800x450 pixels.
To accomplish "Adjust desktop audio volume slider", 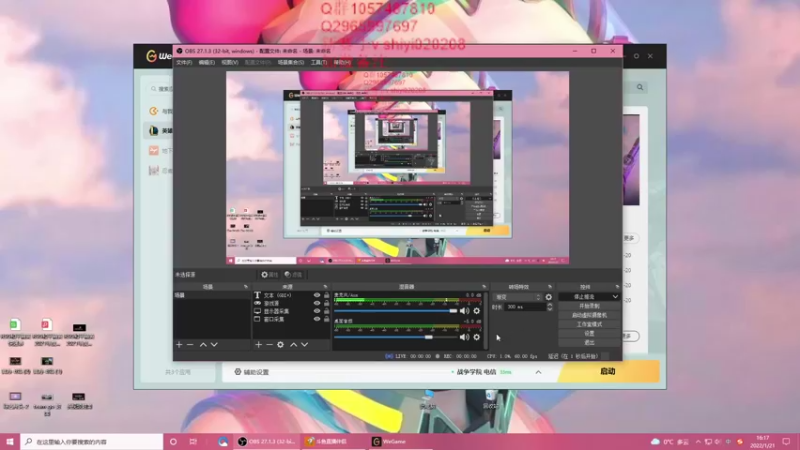I will click(x=396, y=337).
